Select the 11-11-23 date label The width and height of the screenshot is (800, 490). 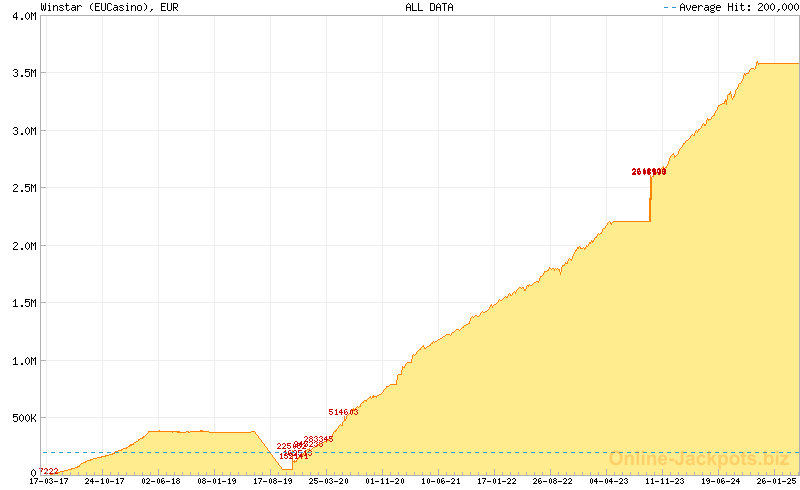coord(664,481)
